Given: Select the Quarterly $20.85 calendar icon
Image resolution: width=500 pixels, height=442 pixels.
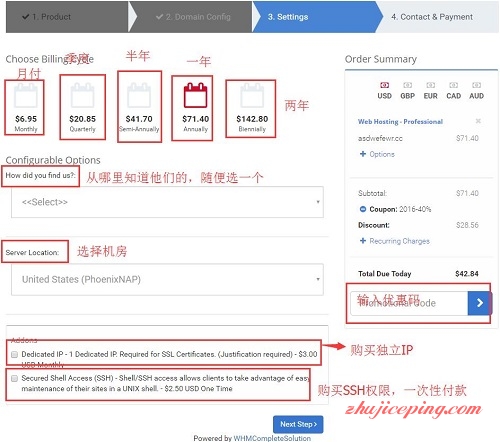Looking at the screenshot, I should [x=82, y=96].
